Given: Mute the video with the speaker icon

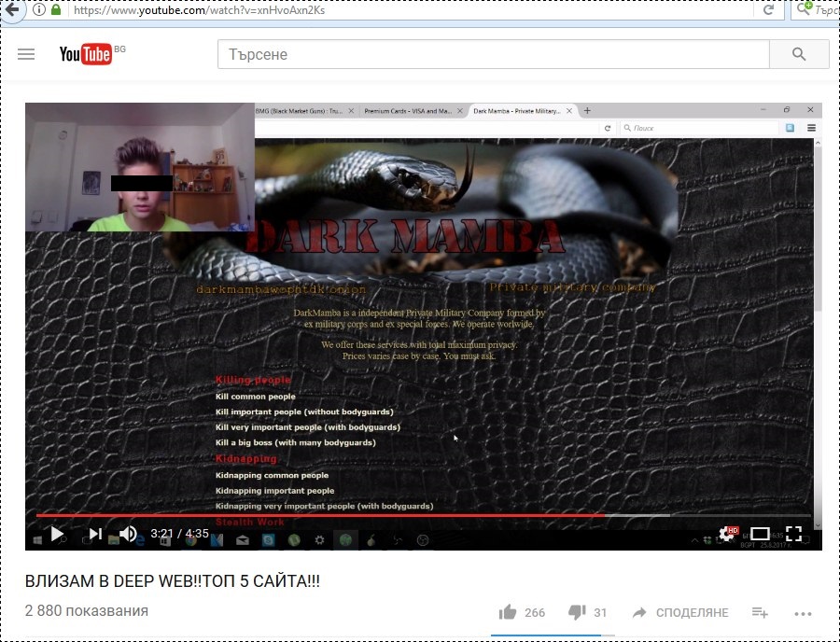Looking at the screenshot, I should pyautogui.click(x=128, y=534).
